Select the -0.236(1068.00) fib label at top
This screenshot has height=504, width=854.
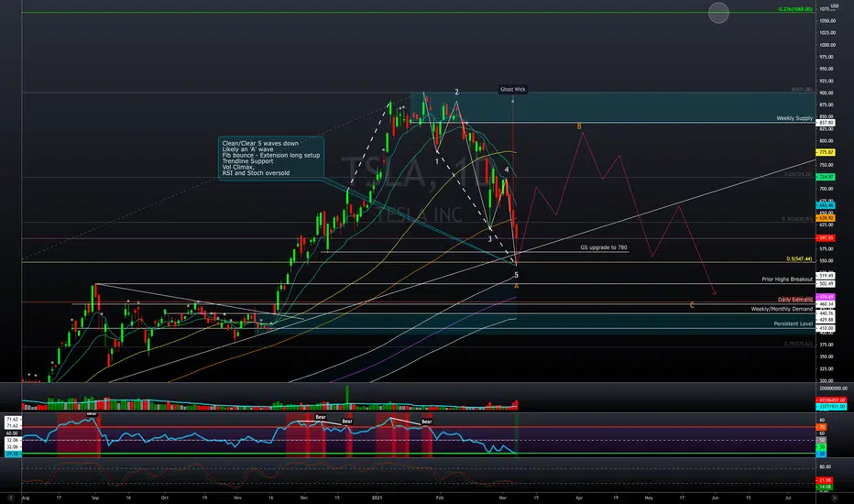pyautogui.click(x=795, y=9)
